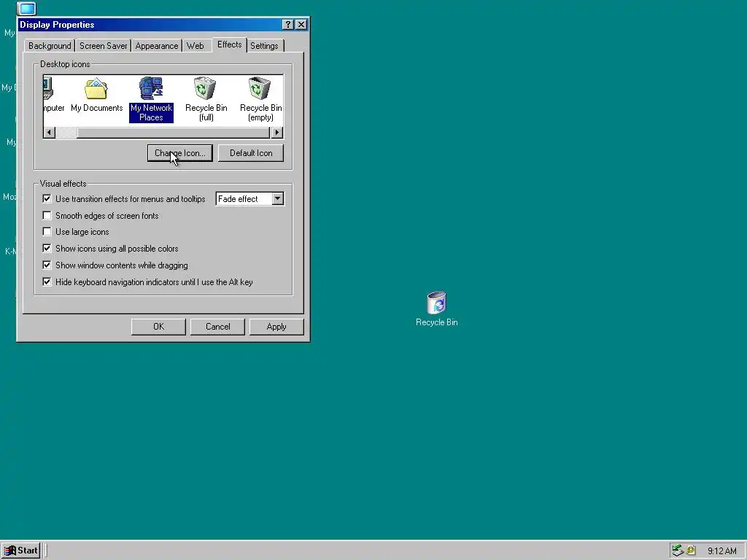Open the Fade effect dropdown
747x560 pixels.
(278, 198)
